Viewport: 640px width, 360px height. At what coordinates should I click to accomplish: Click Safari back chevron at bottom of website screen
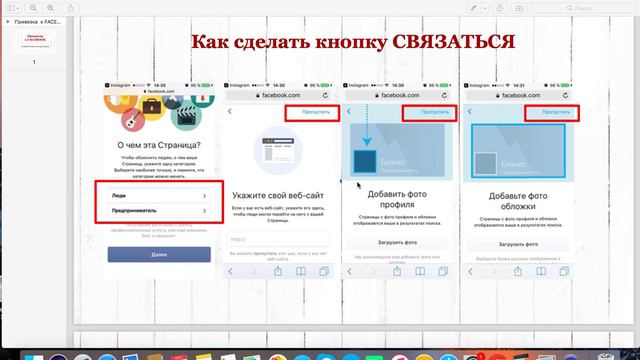tap(230, 271)
